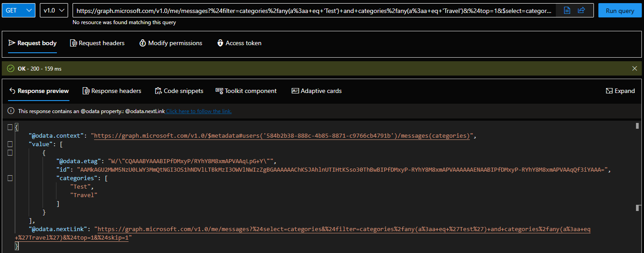Screen dimensions: 644x253
Task: Click the Modify permissions shield icon
Action: [x=143, y=43]
